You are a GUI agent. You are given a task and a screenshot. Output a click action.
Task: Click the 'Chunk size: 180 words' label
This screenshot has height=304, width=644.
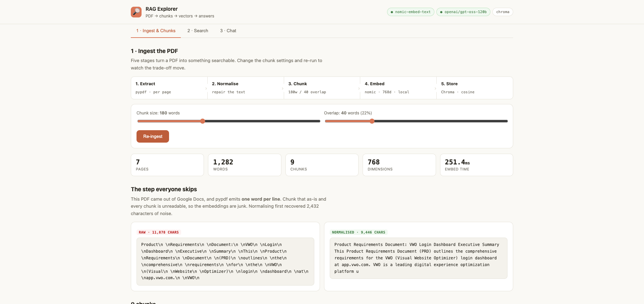(x=158, y=113)
